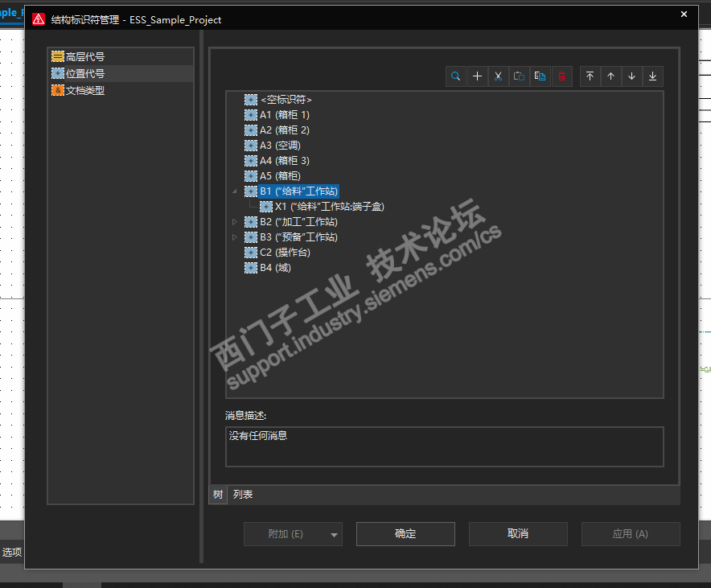
Task: Select A4 (箱柜 3) entry
Action: (x=284, y=161)
